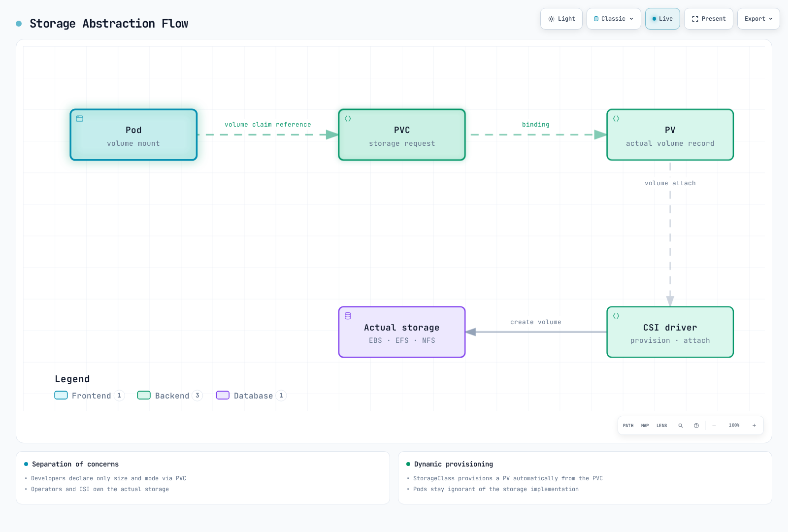The image size is (788, 532).
Task: Toggle the Frontend legend filter
Action: click(90, 396)
